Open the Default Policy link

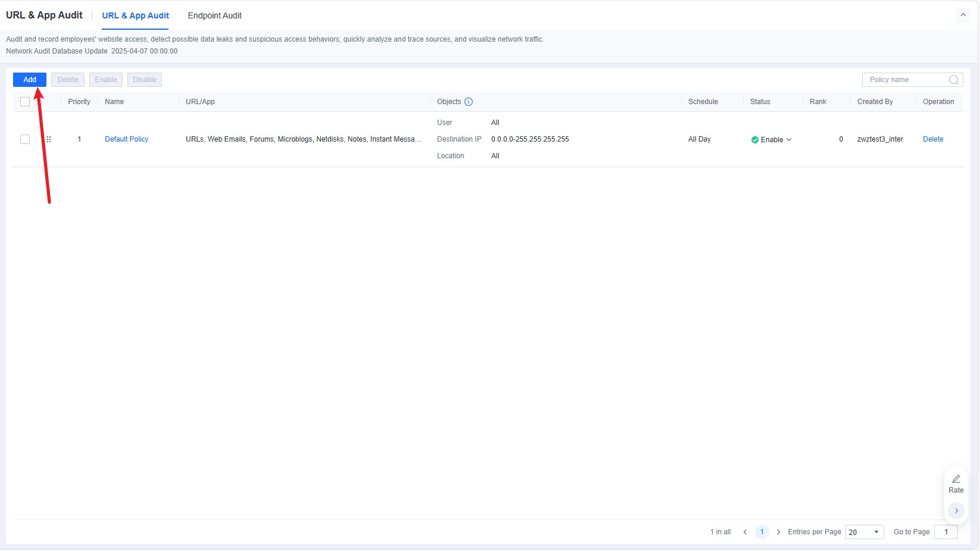[x=127, y=139]
